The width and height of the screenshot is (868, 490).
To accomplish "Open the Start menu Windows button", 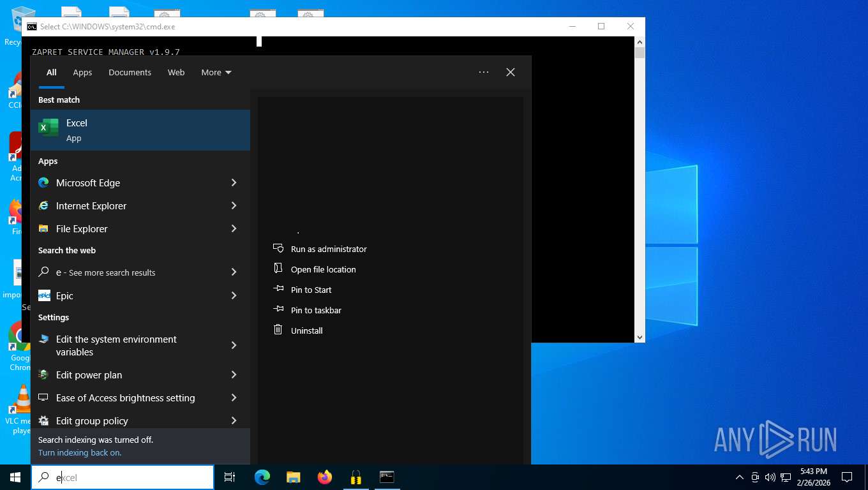I will 15,477.
